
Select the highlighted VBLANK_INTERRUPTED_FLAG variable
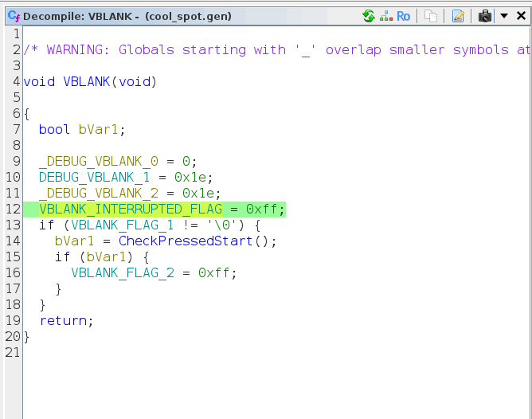click(x=130, y=209)
